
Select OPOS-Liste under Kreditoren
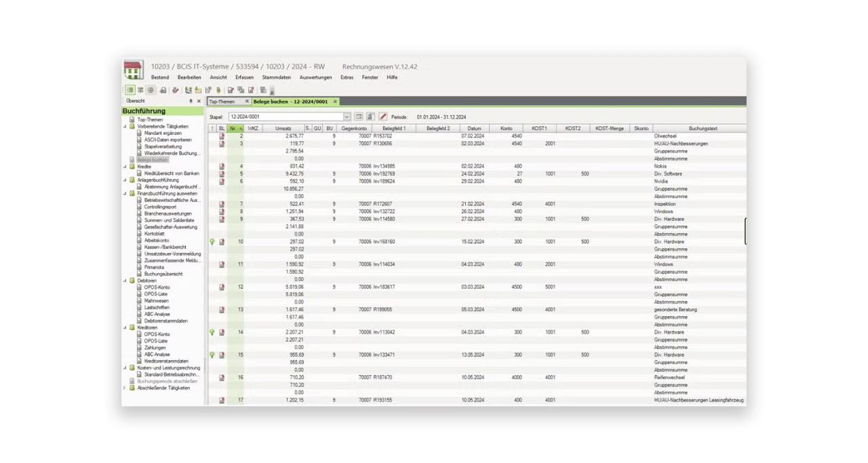coord(155,341)
